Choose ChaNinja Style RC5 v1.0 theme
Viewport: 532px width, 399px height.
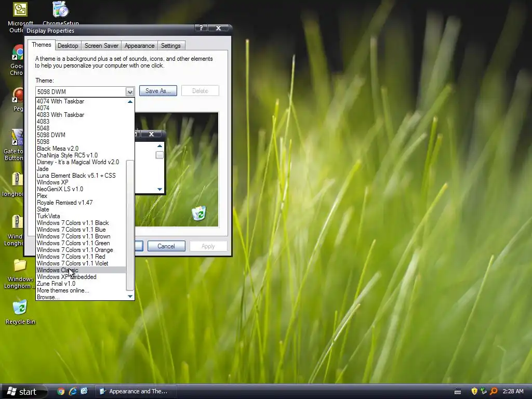(x=81, y=155)
